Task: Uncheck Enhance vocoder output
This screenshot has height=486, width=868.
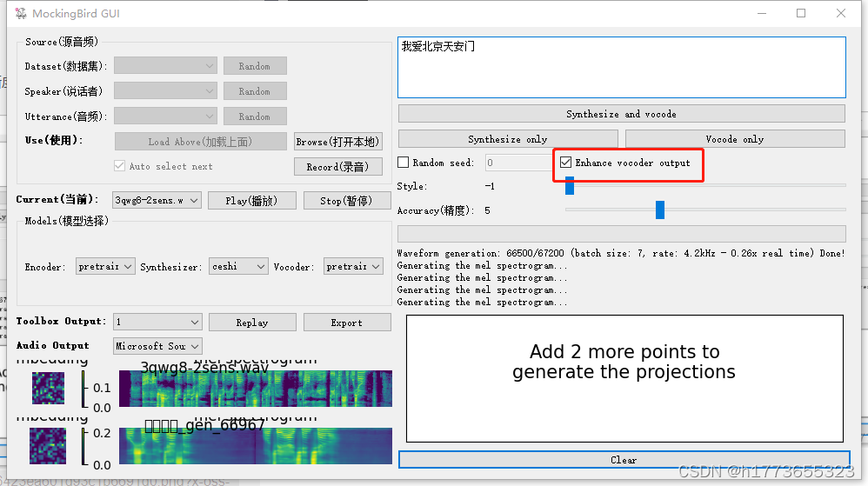Action: pyautogui.click(x=565, y=163)
